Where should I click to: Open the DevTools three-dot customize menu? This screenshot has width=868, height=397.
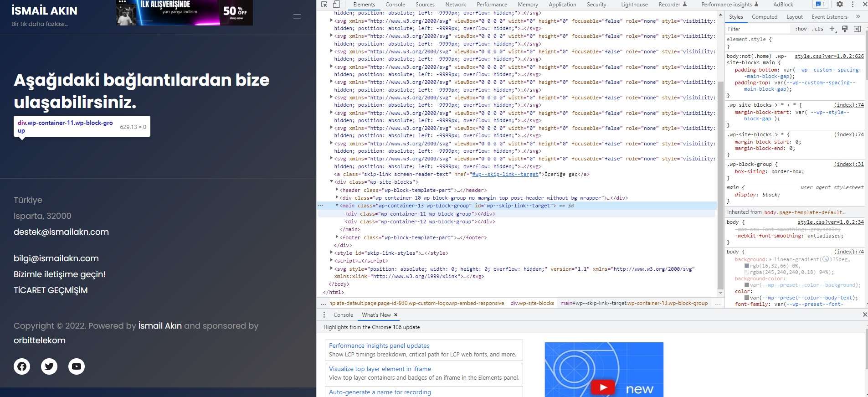tap(853, 4)
